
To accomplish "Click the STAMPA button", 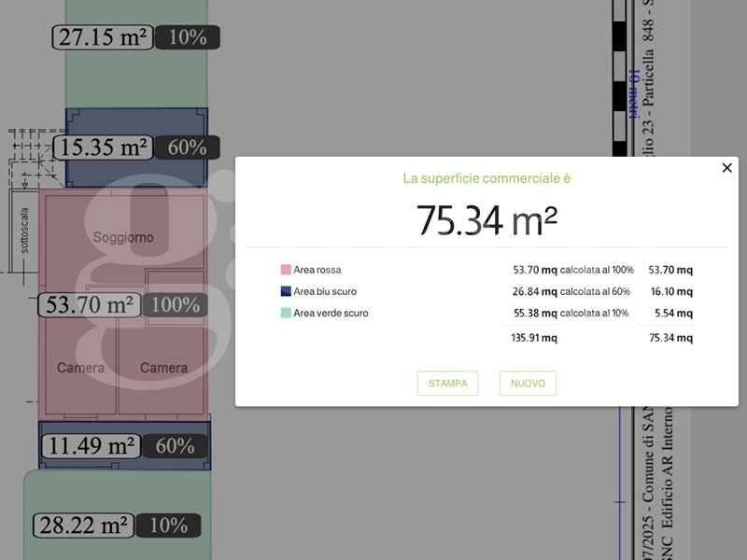I will (x=447, y=384).
